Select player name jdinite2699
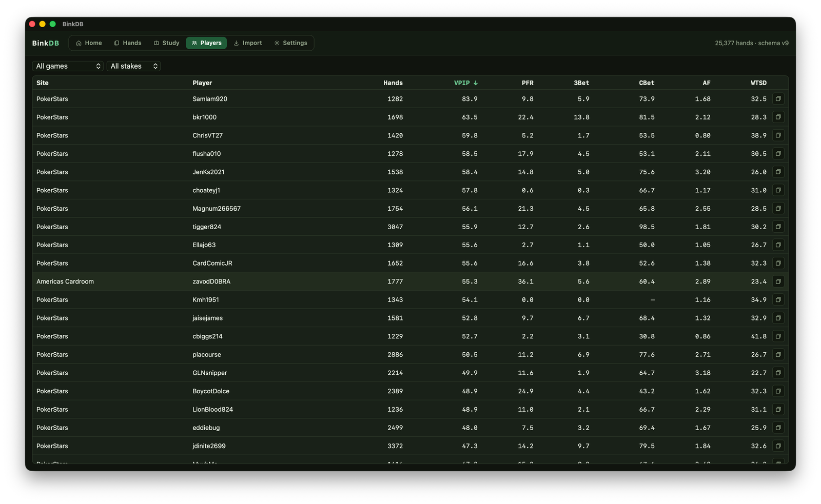Viewport: 821px width, 504px height. 209,446
